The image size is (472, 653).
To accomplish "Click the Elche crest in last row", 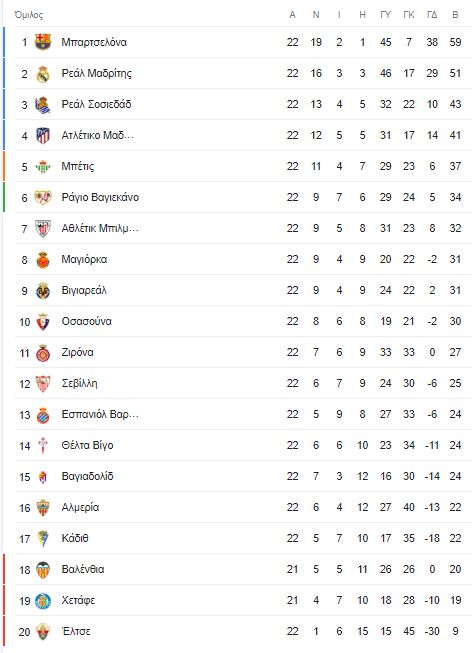I will [43, 632].
